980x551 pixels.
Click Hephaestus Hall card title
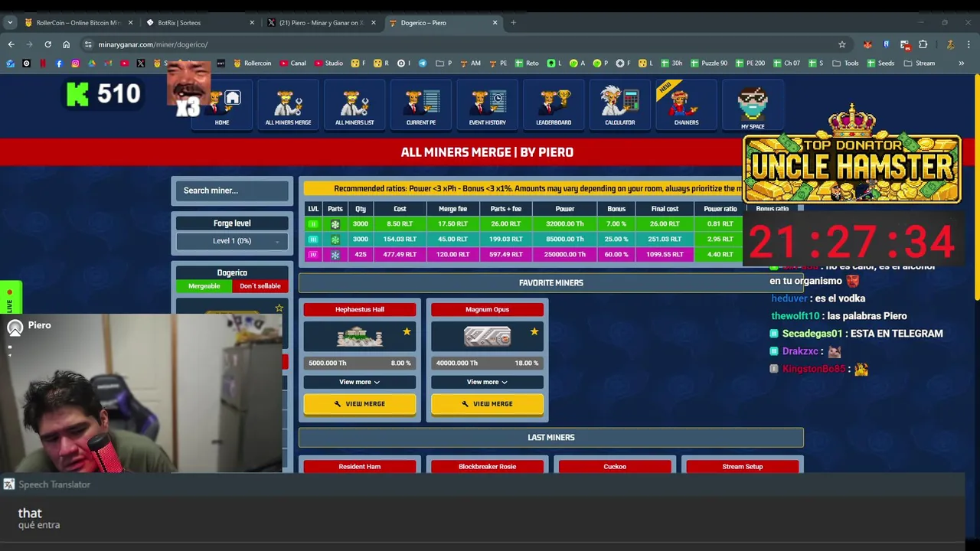point(360,310)
